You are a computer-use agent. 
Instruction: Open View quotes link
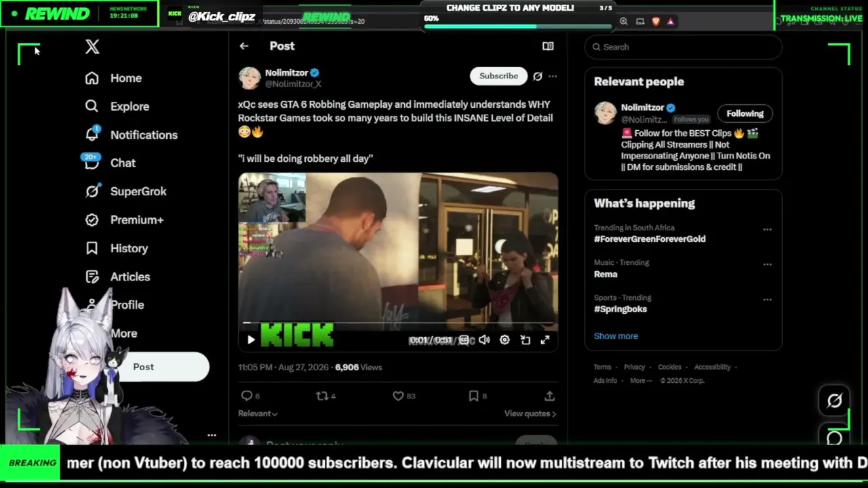530,413
